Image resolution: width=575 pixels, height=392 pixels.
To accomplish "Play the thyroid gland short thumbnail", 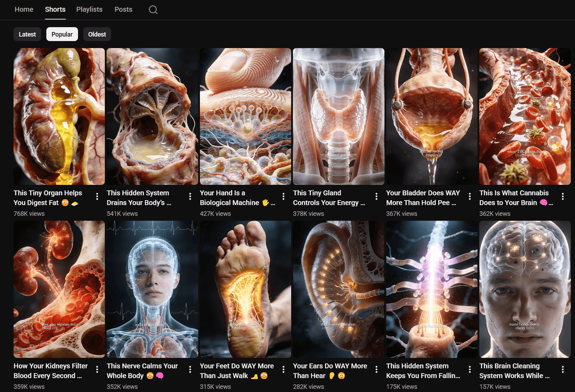I will point(339,116).
